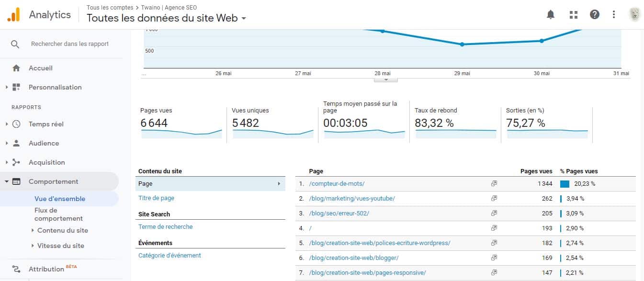Click the Audience person icon

[x=16, y=143]
